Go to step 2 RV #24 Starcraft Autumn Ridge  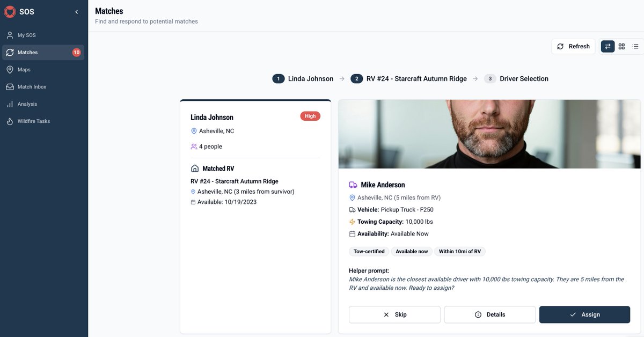pos(409,79)
